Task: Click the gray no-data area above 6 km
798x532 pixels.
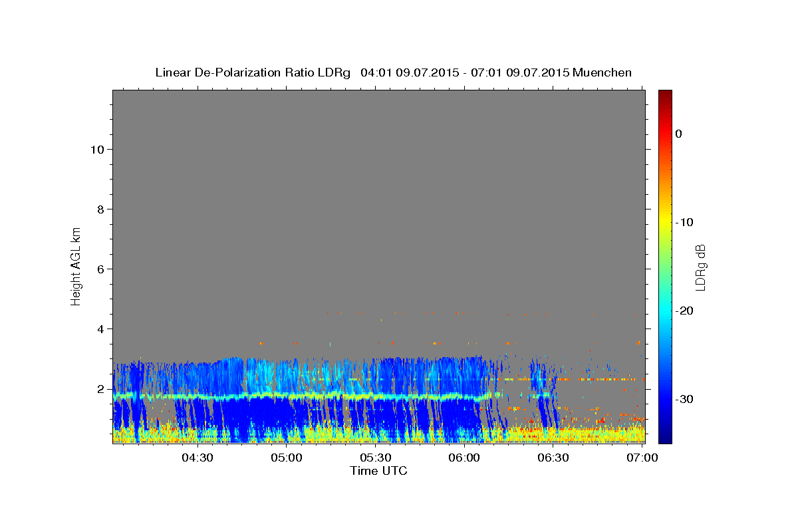Action: pyautogui.click(x=378, y=180)
